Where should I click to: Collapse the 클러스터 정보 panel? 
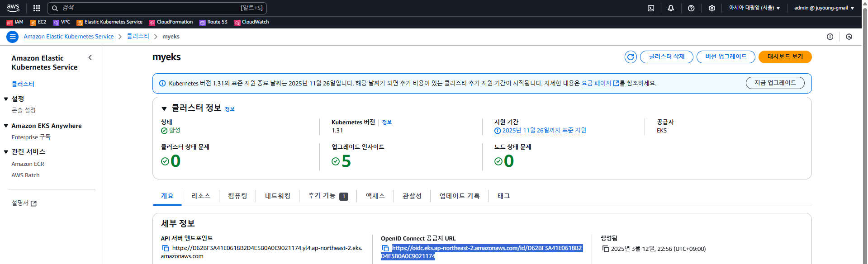[x=164, y=108]
